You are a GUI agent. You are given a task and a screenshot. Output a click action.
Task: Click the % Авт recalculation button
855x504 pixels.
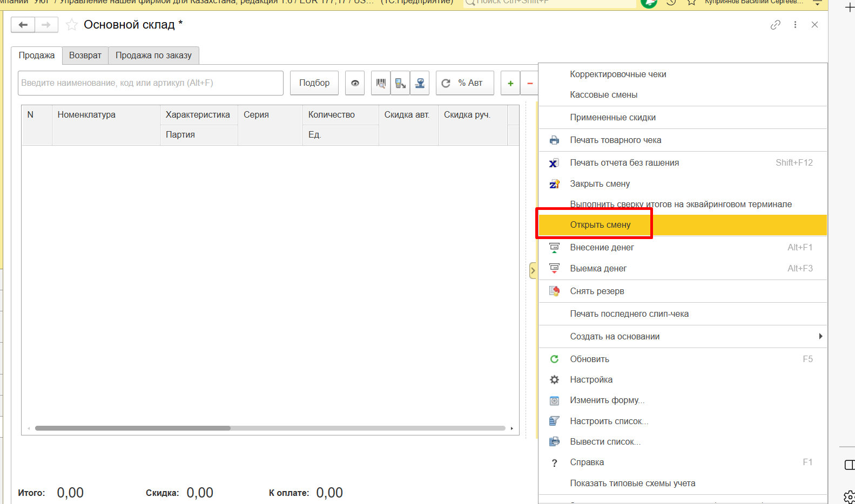(464, 83)
